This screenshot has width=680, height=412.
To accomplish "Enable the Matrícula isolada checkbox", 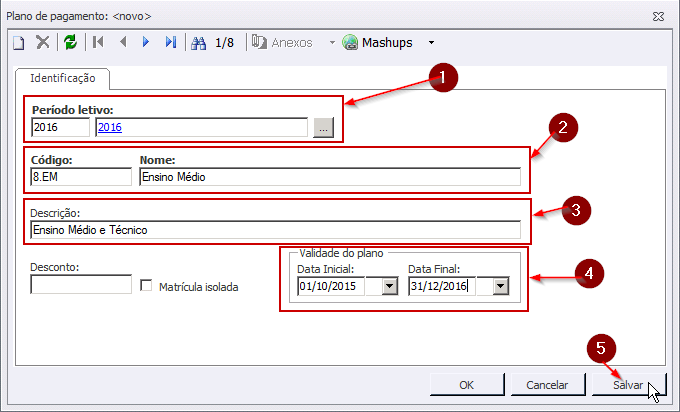I will 147,286.
